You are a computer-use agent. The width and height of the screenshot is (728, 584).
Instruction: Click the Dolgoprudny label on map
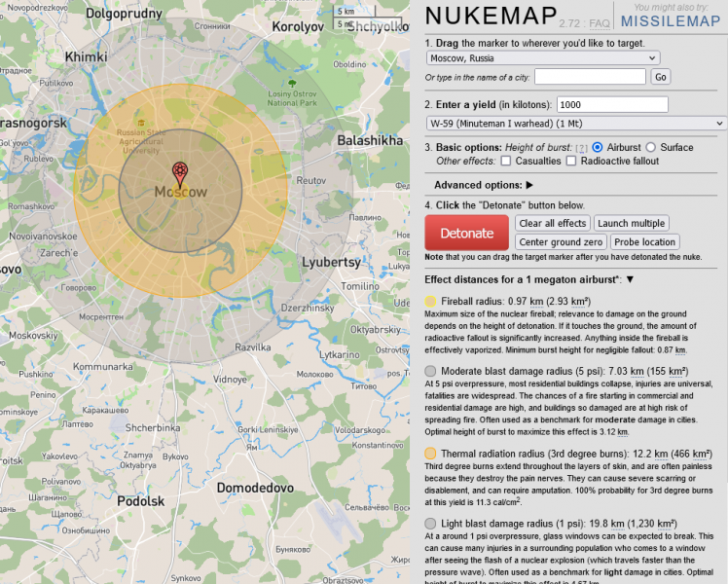click(x=124, y=14)
